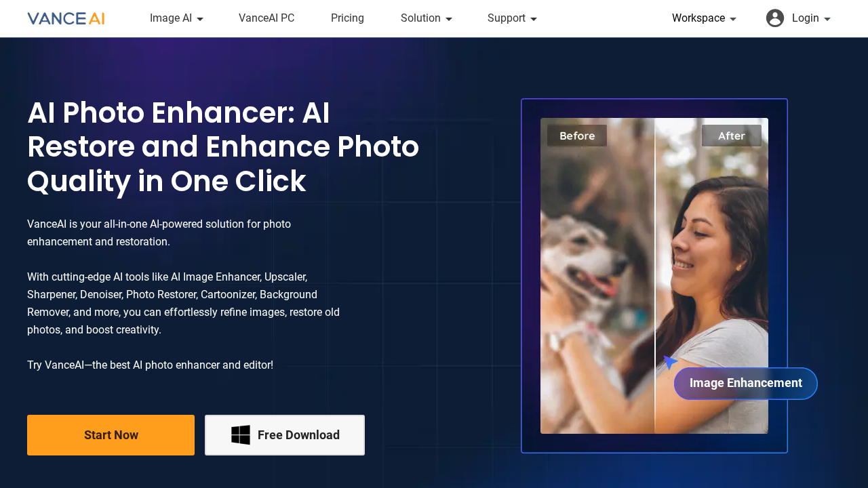Click the After label on the photo
This screenshot has height=488, width=868.
point(732,136)
